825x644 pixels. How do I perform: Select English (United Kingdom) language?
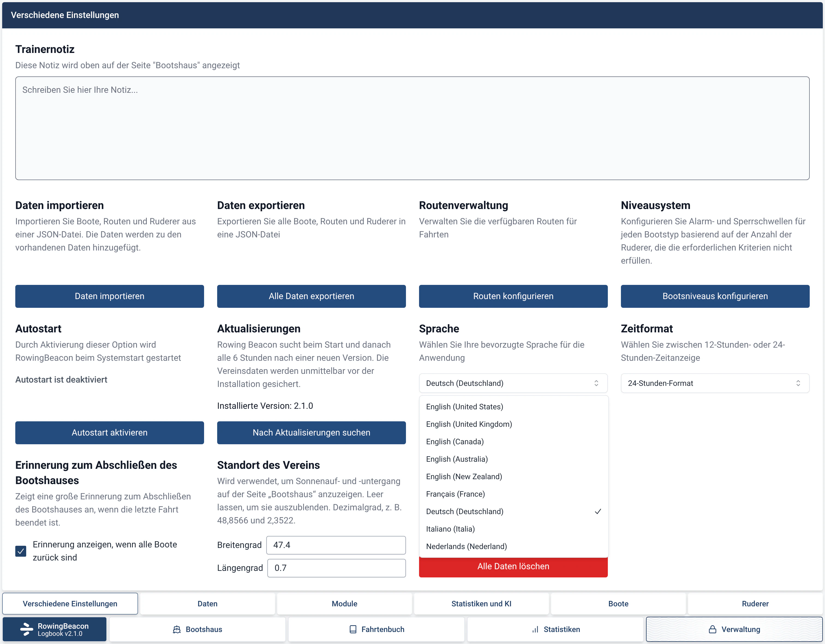pyautogui.click(x=514, y=424)
